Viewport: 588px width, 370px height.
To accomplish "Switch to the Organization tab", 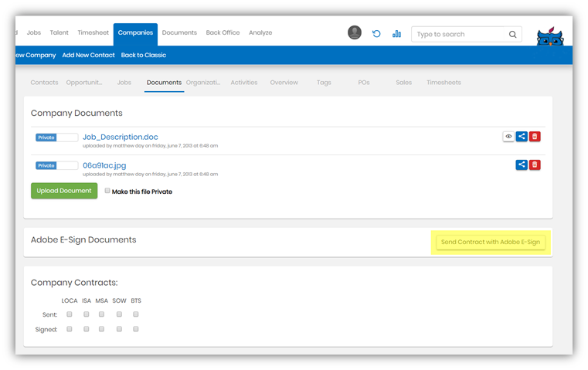I will (x=203, y=83).
